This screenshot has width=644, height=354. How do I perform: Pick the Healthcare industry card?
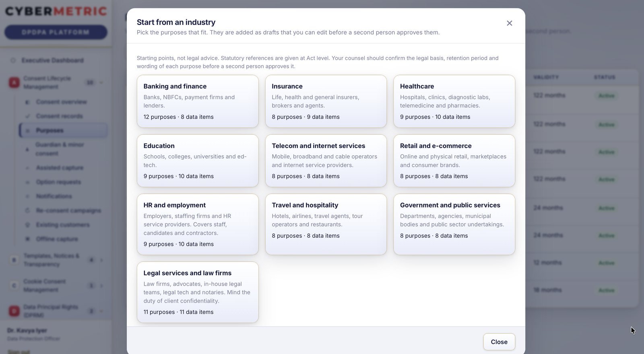pos(454,101)
